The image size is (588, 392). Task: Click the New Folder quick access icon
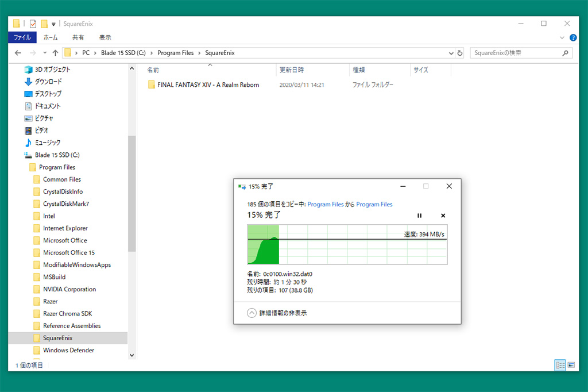(44, 24)
